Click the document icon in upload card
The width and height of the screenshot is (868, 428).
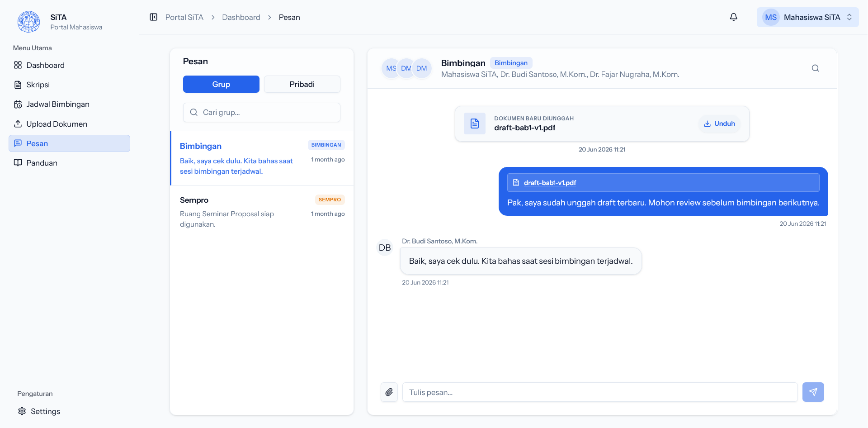click(475, 124)
